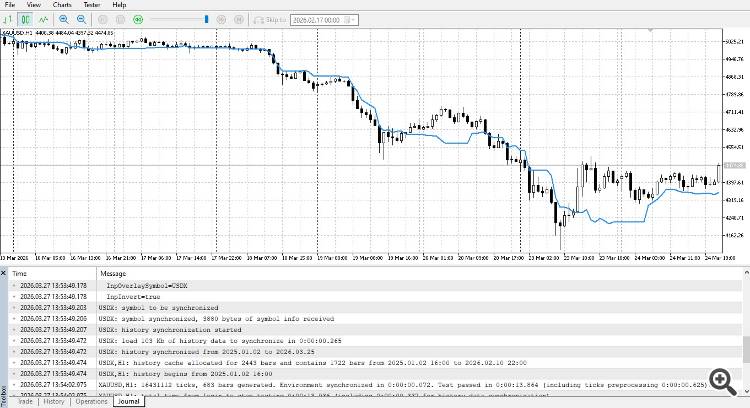The width and height of the screenshot is (750, 408).
Task: Select the candlestick chart mode icon
Action: click(25, 20)
